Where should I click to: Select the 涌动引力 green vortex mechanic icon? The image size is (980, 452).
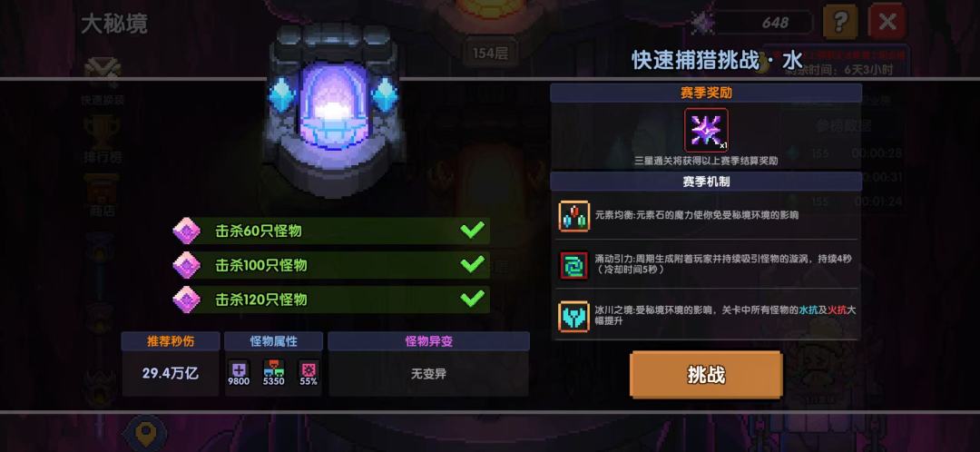pyautogui.click(x=573, y=265)
